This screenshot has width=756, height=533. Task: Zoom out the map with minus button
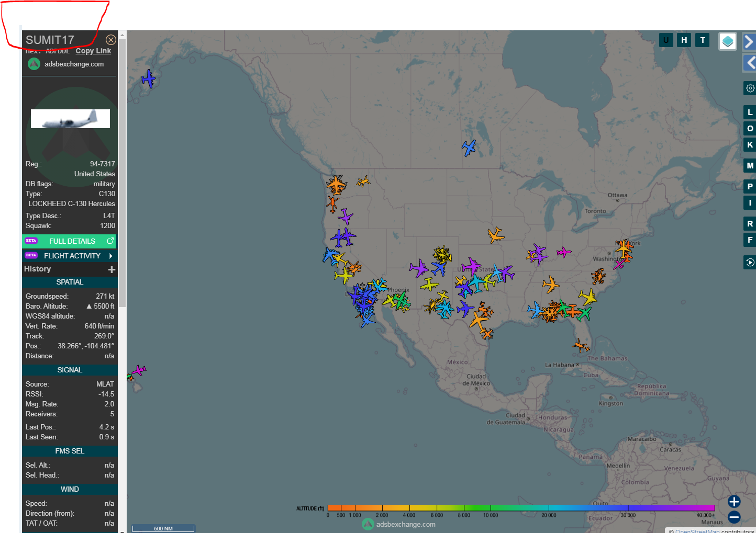(x=734, y=517)
